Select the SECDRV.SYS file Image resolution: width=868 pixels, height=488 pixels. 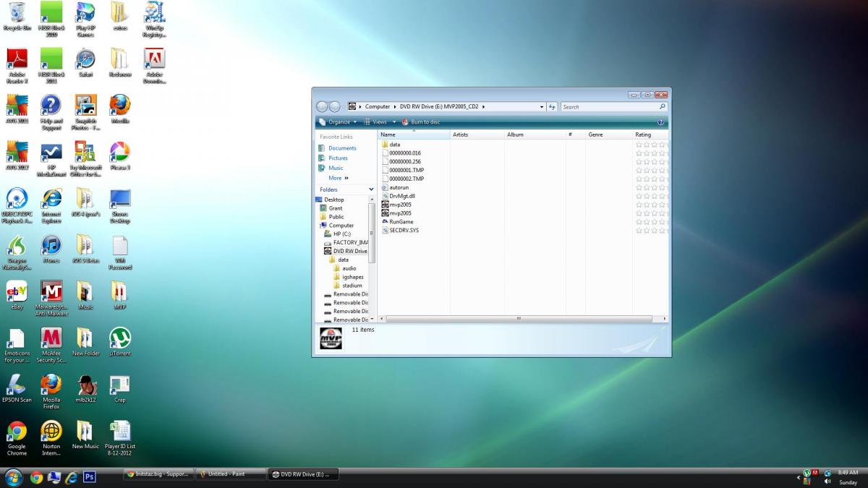[404, 231]
